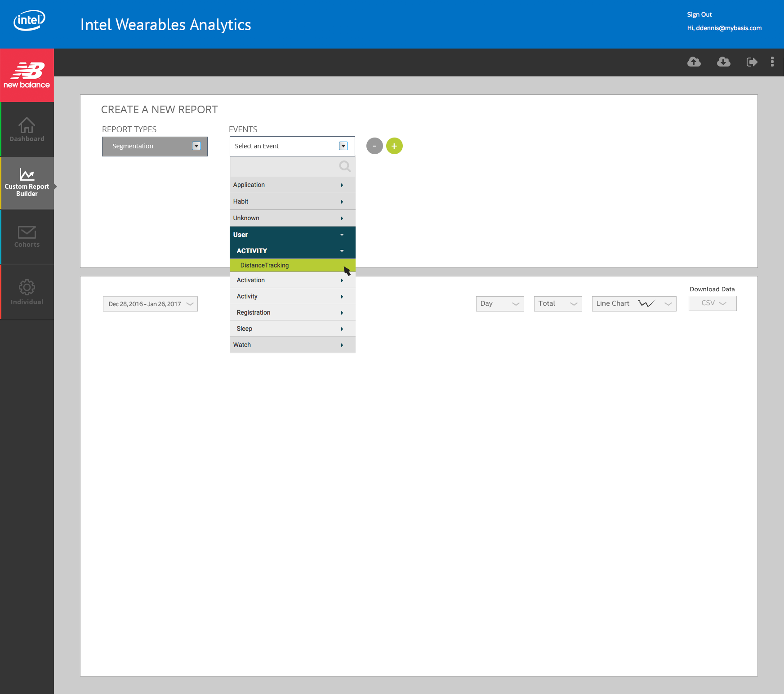The width and height of the screenshot is (784, 694).
Task: Click the Download Data label
Action: click(712, 289)
